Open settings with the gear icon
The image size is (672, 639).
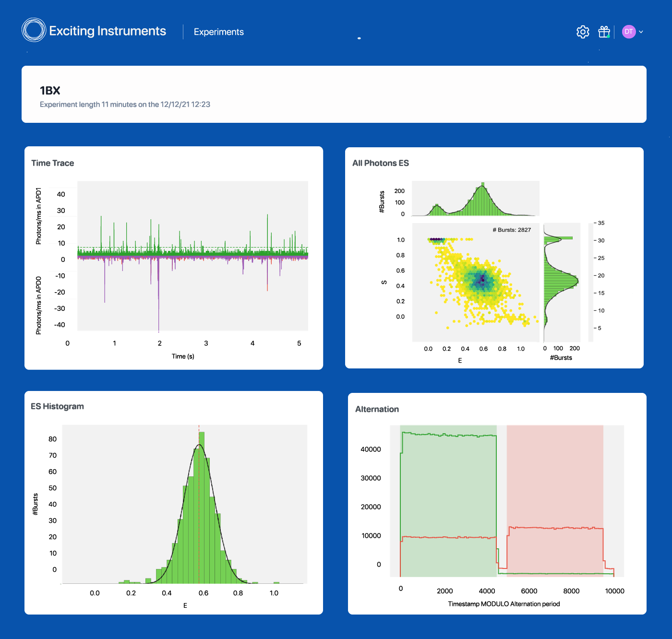(583, 32)
